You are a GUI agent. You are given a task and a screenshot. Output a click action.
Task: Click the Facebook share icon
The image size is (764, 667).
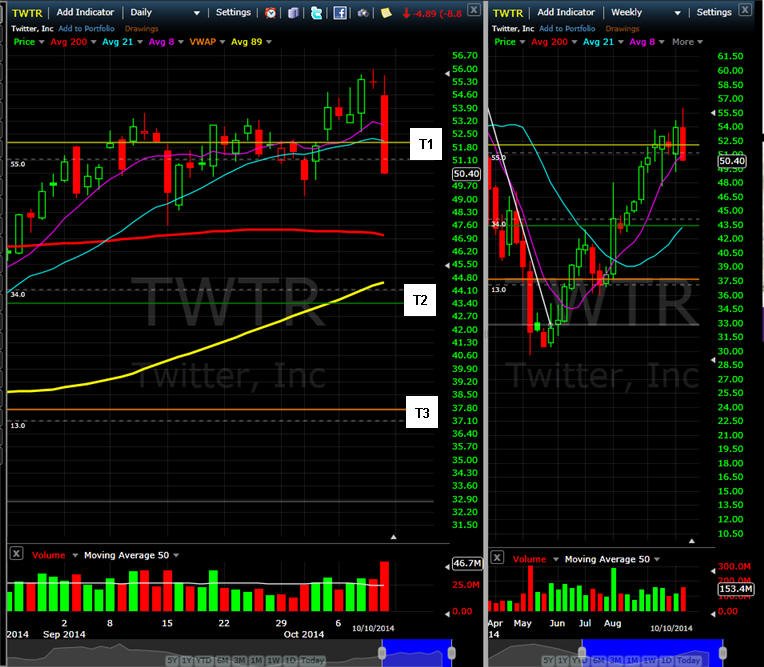(340, 13)
